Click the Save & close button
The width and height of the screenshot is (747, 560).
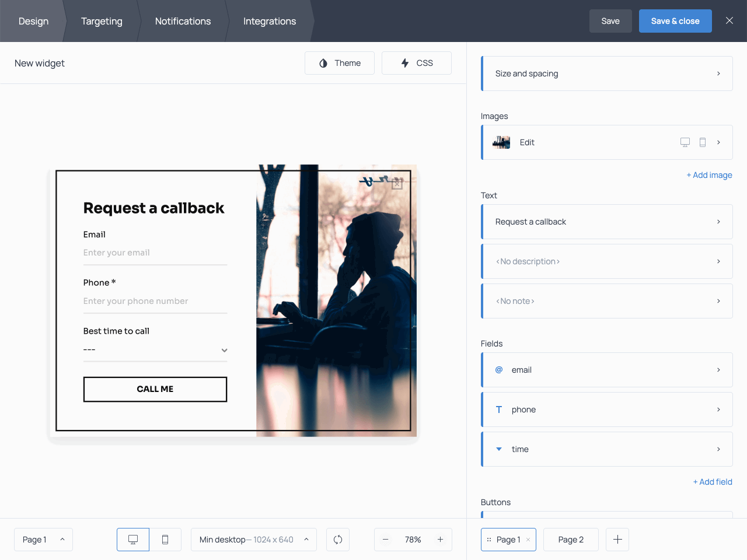675,20
